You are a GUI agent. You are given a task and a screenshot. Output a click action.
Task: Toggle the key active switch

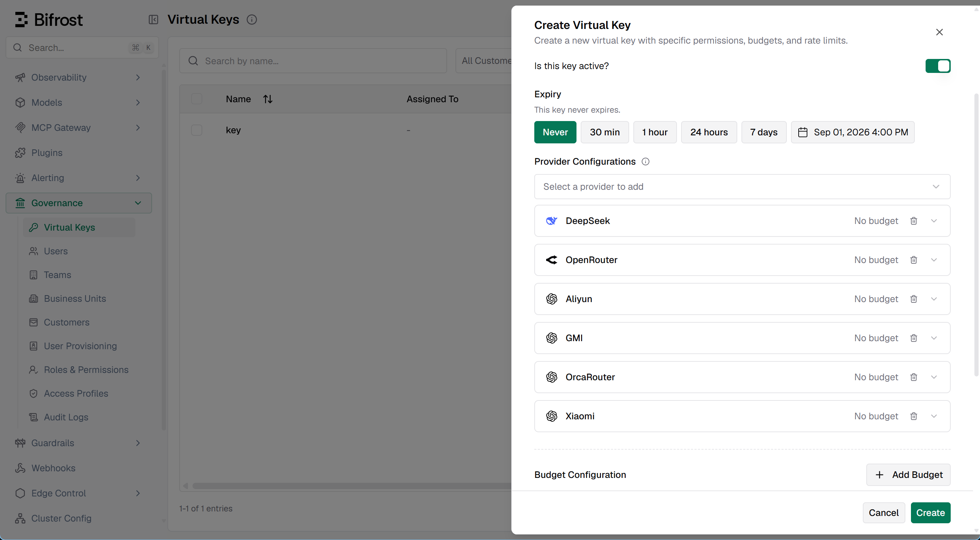[938, 66]
